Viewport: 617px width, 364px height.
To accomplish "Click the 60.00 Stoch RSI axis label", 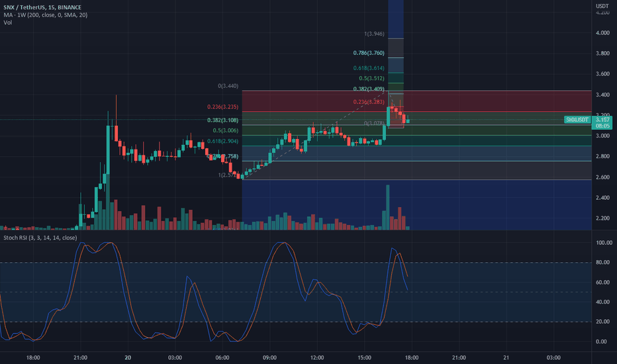I will pos(602,282).
